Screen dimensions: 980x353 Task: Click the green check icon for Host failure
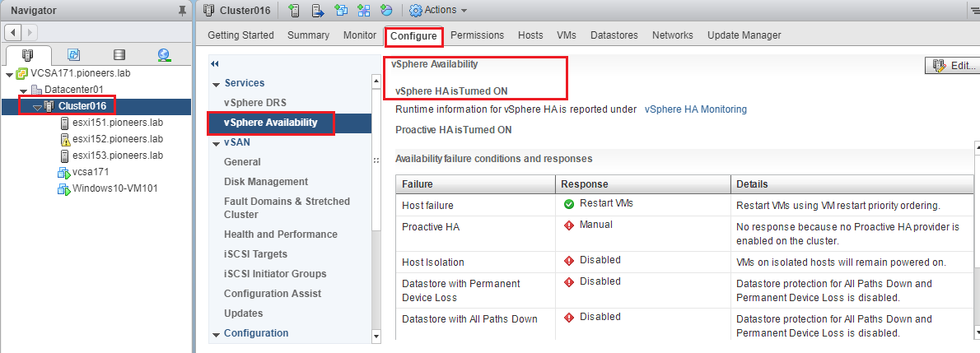tap(569, 204)
